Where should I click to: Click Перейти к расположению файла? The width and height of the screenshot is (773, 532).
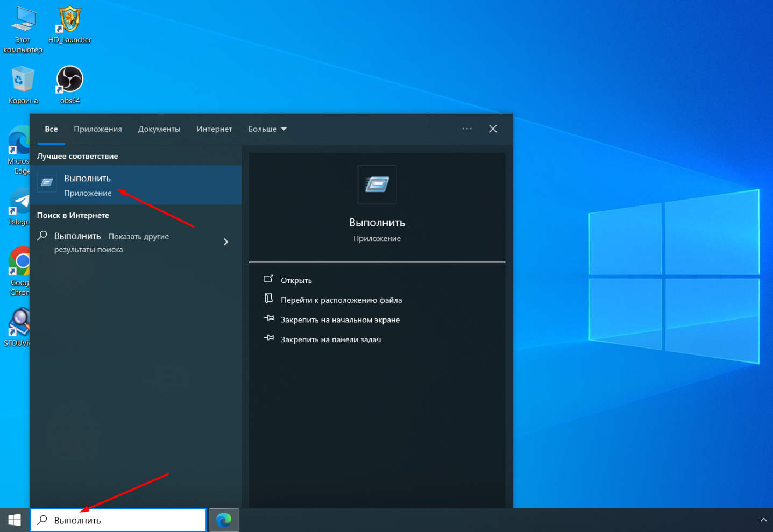pyautogui.click(x=341, y=300)
